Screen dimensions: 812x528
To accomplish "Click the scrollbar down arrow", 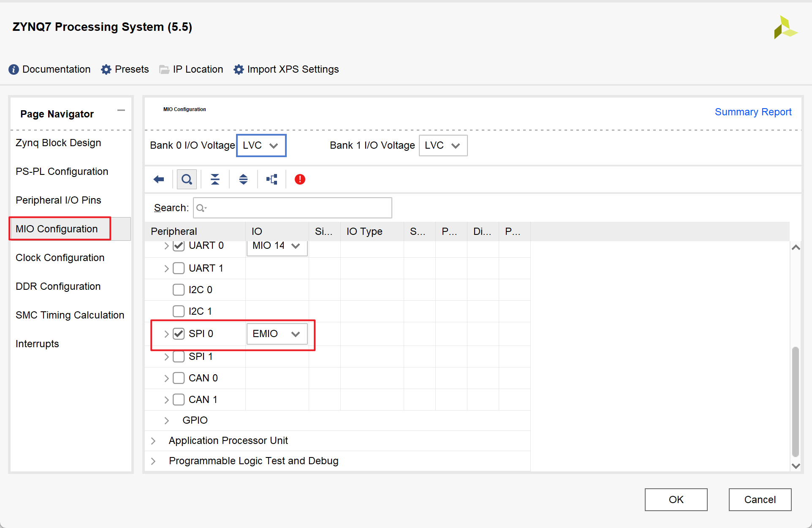I will (796, 466).
